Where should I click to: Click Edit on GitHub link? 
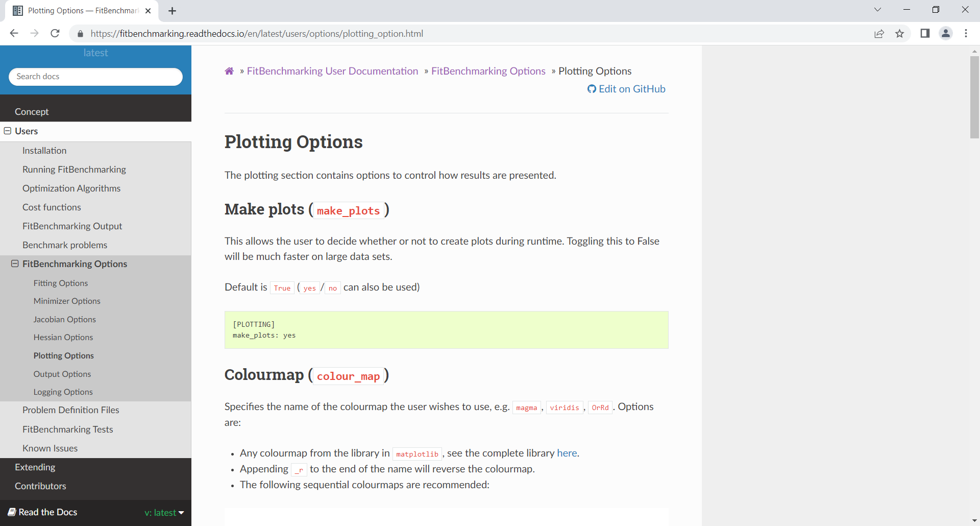[626, 89]
